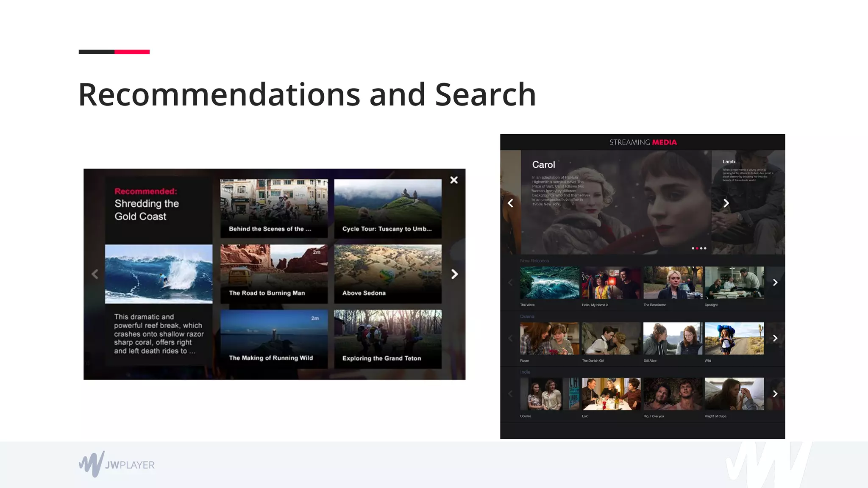Click the Streaming Media header logo
Viewport: 868px width, 488px height.
[643, 142]
